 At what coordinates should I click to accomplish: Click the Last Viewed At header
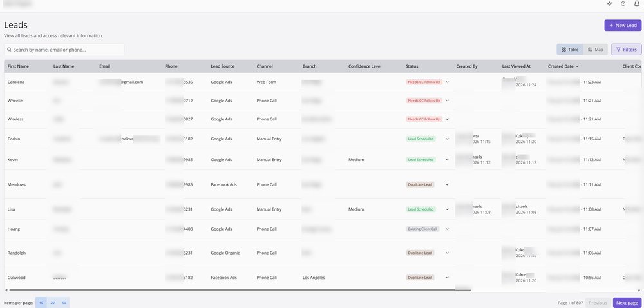coord(516,66)
